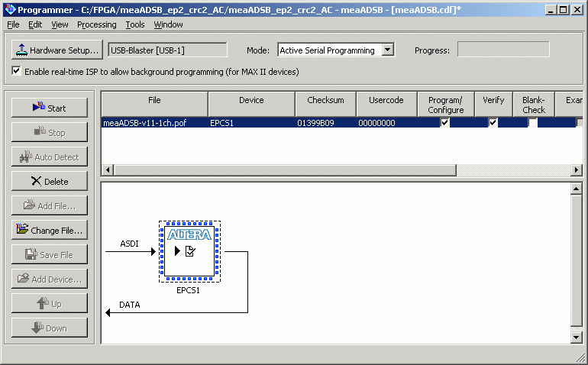The height and width of the screenshot is (365, 588).
Task: Click the USB-Blaster hardware field
Action: (167, 50)
